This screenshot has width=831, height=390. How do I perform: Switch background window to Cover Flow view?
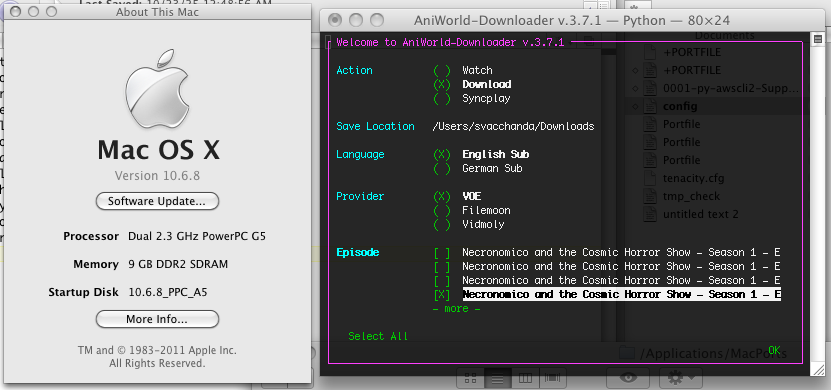(553, 378)
